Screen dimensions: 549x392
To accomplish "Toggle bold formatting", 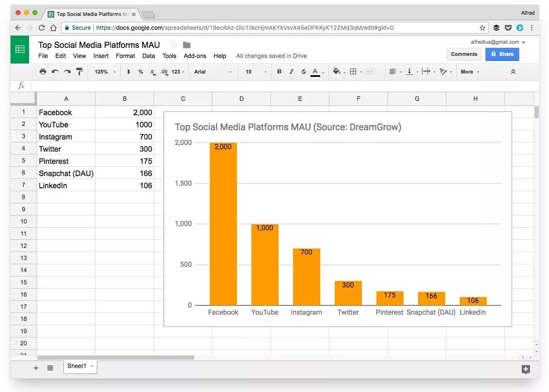I will (x=279, y=71).
